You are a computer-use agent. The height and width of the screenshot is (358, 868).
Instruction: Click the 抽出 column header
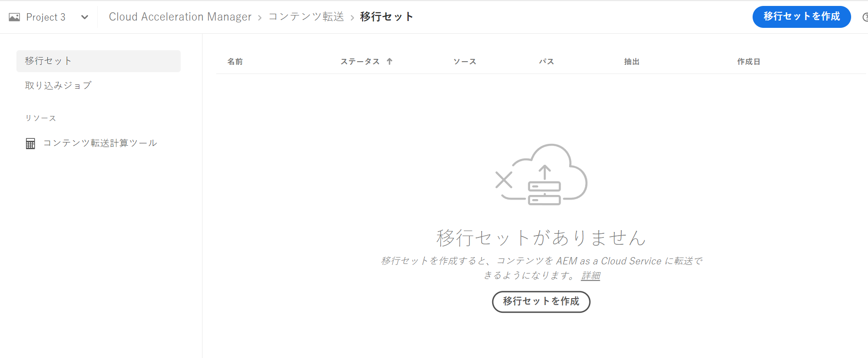[632, 62]
